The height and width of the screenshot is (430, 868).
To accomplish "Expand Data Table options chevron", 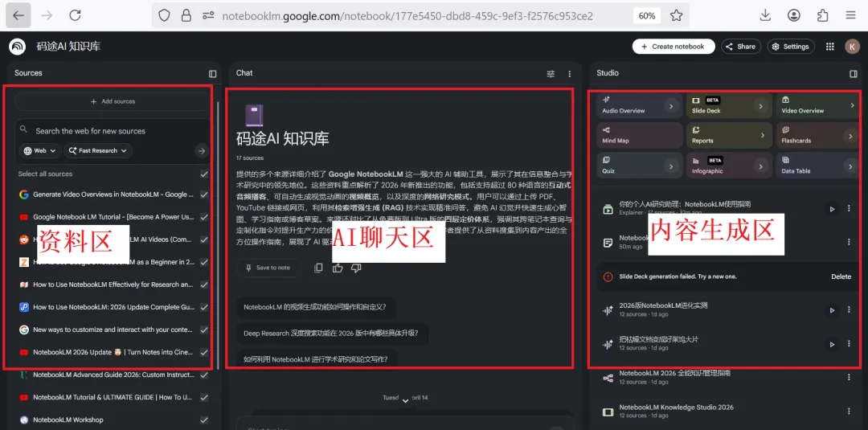I will click(x=851, y=166).
